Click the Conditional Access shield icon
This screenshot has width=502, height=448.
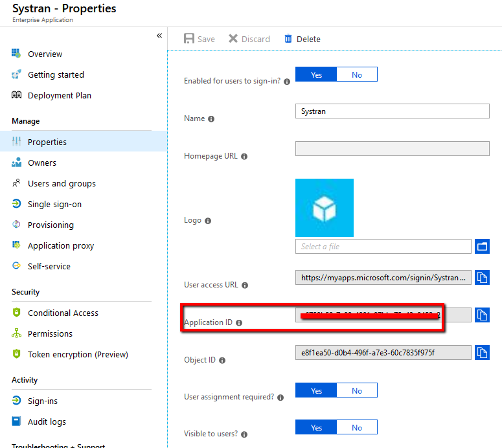pos(16,312)
